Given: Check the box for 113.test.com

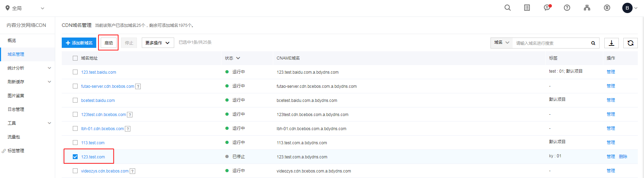Looking at the screenshot, I should pos(75,143).
